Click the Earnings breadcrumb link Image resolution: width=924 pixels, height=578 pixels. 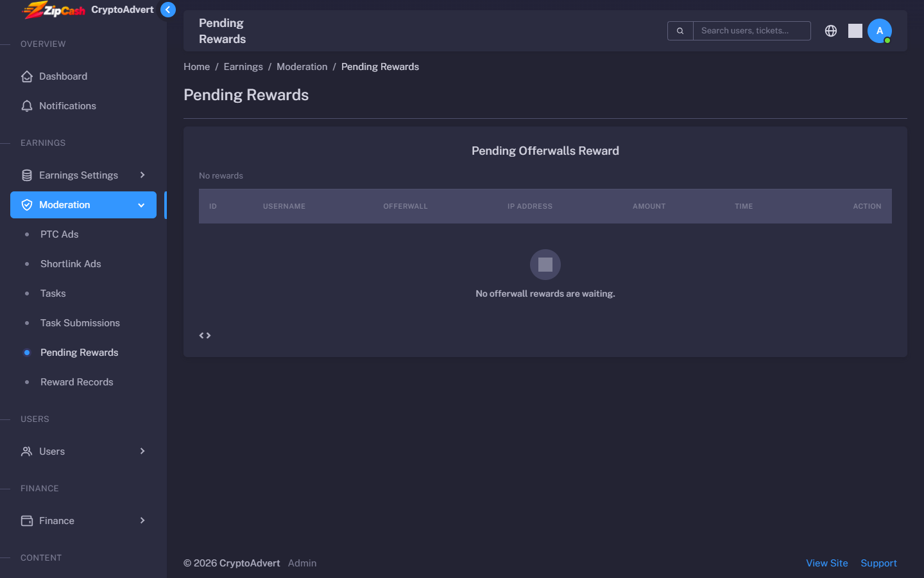pos(243,67)
